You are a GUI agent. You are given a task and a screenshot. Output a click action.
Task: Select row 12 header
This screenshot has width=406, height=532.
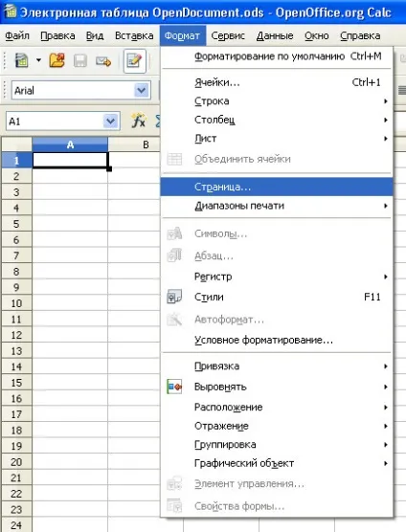point(16,335)
